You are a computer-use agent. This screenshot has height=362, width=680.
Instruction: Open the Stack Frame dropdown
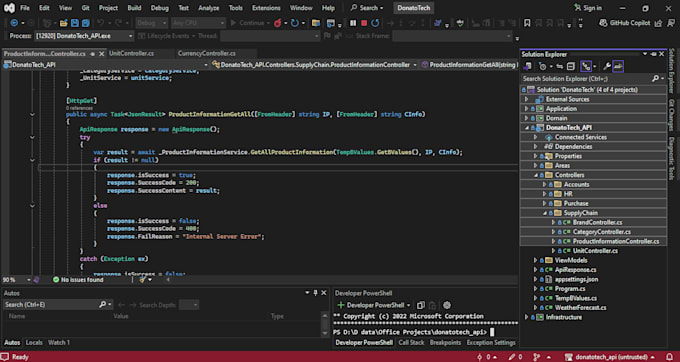452,36
